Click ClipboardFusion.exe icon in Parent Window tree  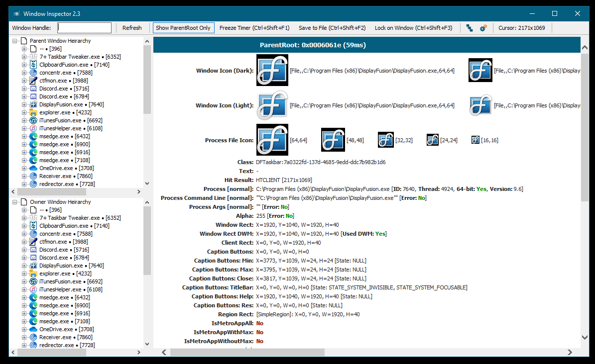click(33, 65)
